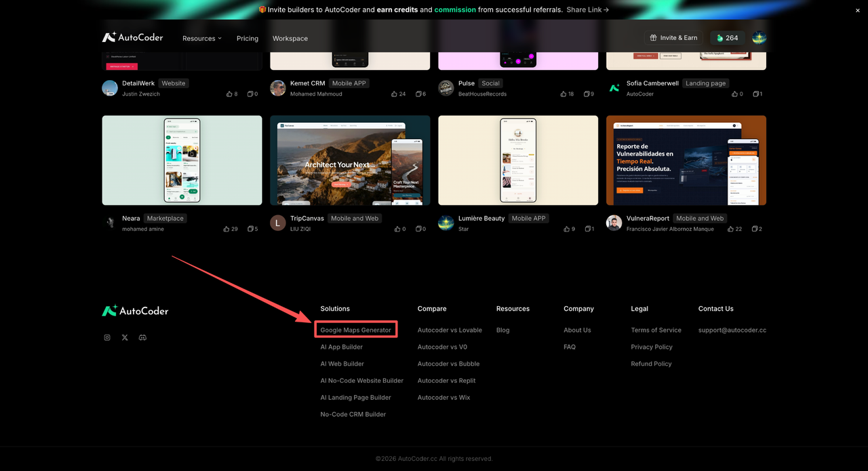The width and height of the screenshot is (868, 471).
Task: Open the Discord footer icon
Action: point(142,337)
